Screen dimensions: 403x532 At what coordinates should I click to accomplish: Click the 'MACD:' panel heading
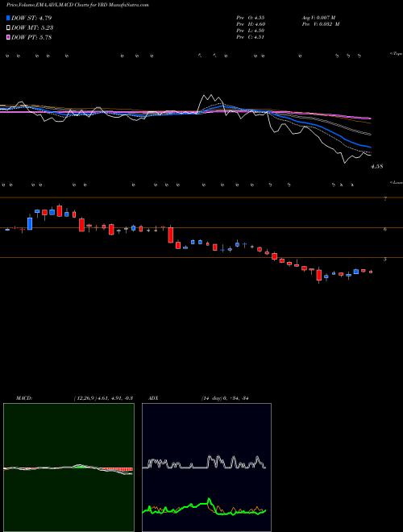point(24,398)
